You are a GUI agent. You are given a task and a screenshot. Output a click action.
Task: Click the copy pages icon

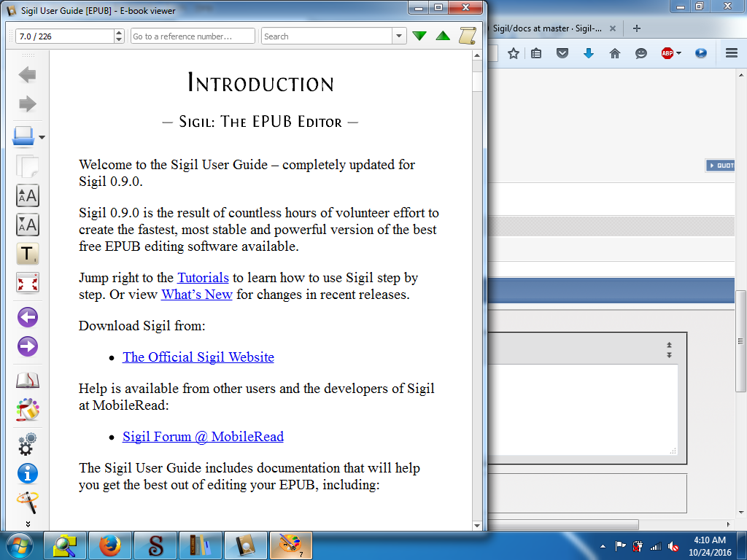click(27, 166)
